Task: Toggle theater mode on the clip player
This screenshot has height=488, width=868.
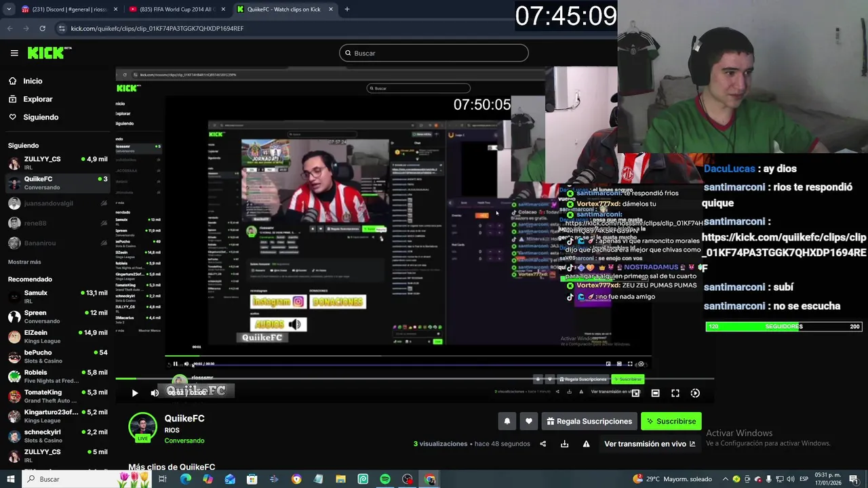Action: coord(655,393)
